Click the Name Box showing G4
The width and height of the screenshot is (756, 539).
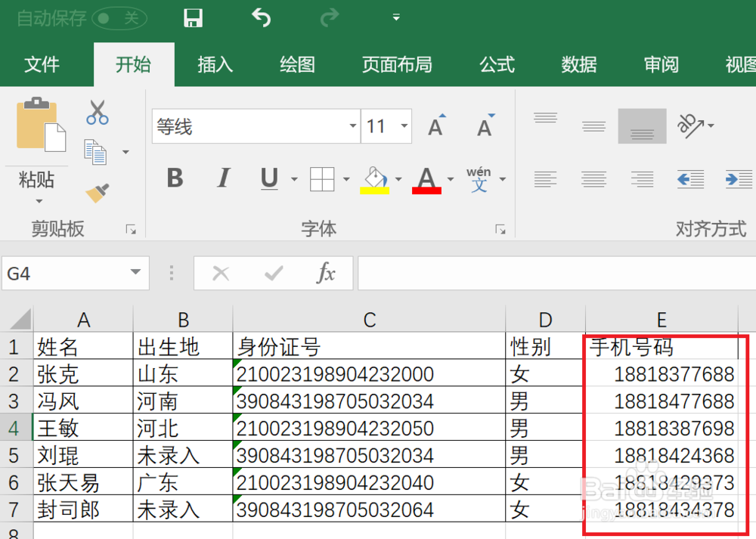coord(68,273)
